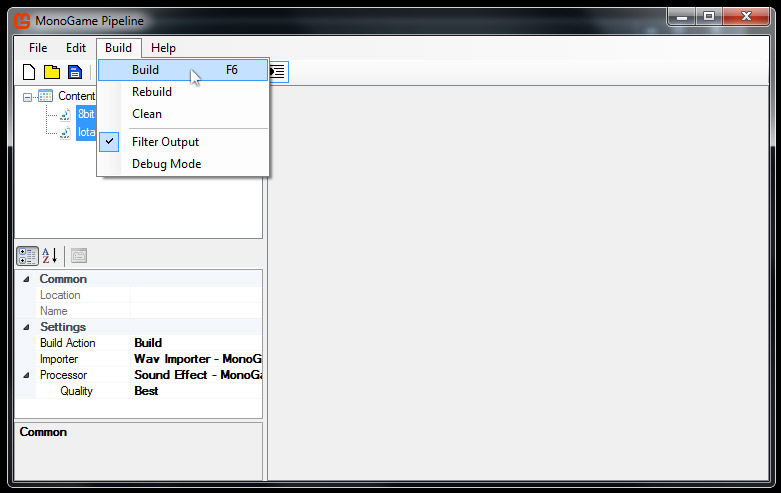The height and width of the screenshot is (493, 781).
Task: Open the File menu
Action: (x=38, y=48)
